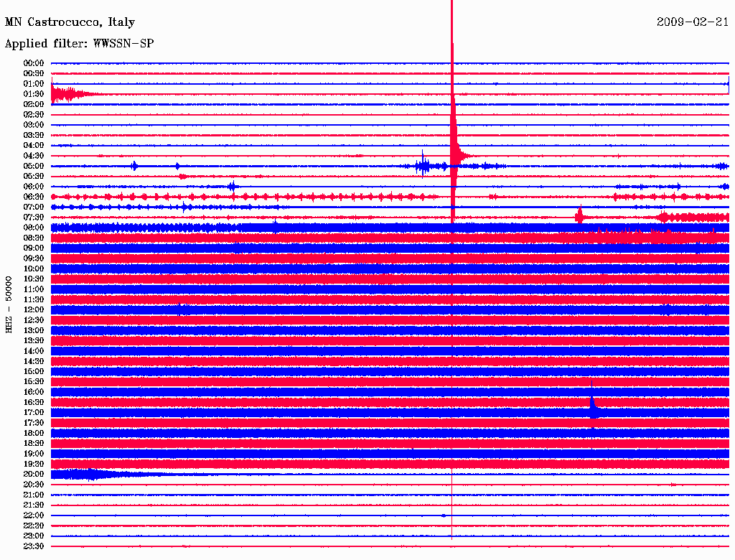This screenshot has height=560, width=735.
Task: Click the Applied filter: WWSSN-SP label
Action: click(x=79, y=43)
